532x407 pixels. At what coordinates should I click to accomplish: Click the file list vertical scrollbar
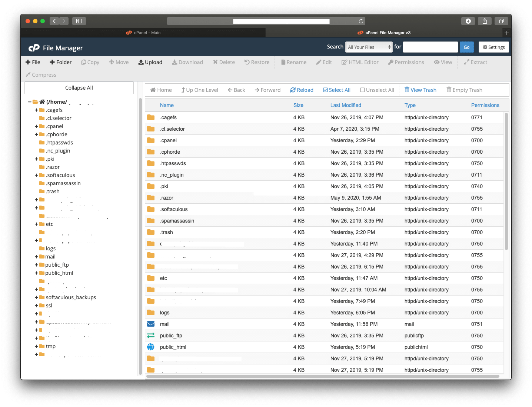click(x=506, y=181)
